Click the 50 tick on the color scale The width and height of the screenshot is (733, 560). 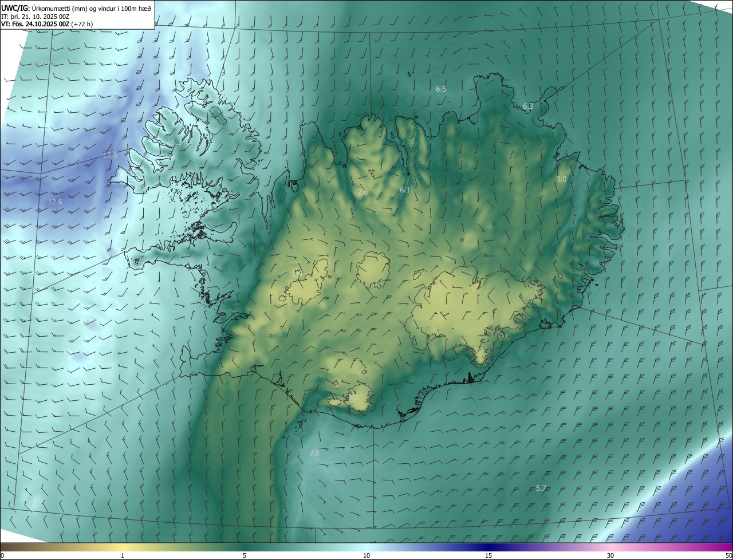pyautogui.click(x=728, y=555)
